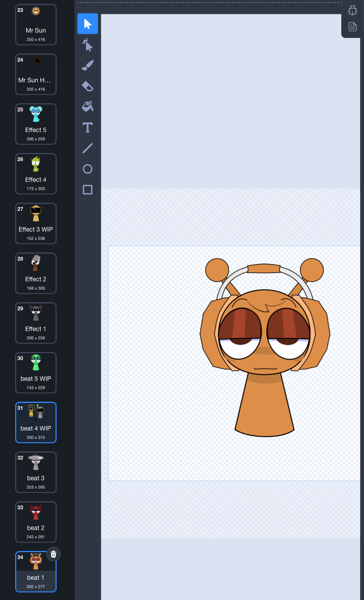Select the Effect 2 costume
364x600 pixels.
pos(36,273)
